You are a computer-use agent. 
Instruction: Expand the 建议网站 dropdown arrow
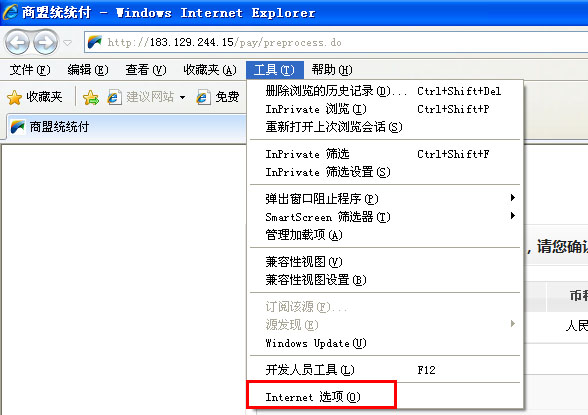(x=182, y=97)
